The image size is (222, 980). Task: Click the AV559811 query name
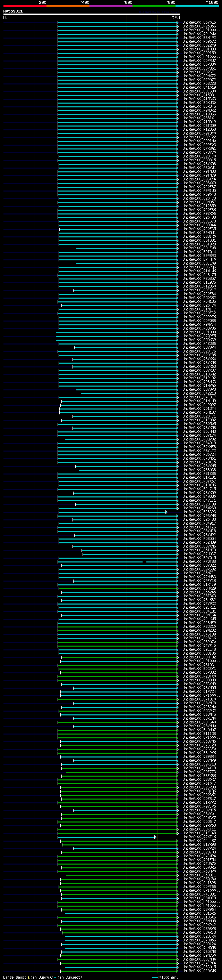13,11
